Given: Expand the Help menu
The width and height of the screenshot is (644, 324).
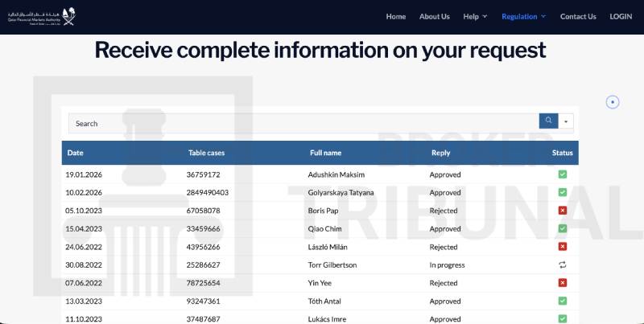Looking at the screenshot, I should [475, 16].
